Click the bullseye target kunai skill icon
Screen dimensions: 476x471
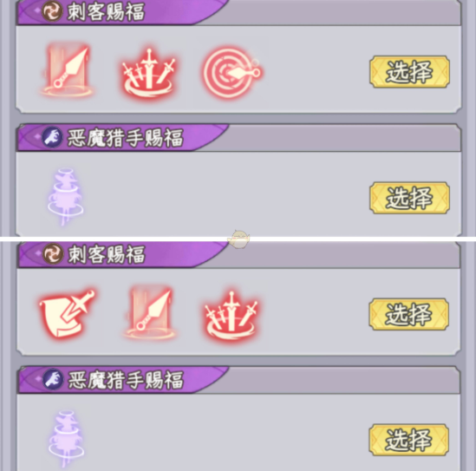[x=232, y=72]
